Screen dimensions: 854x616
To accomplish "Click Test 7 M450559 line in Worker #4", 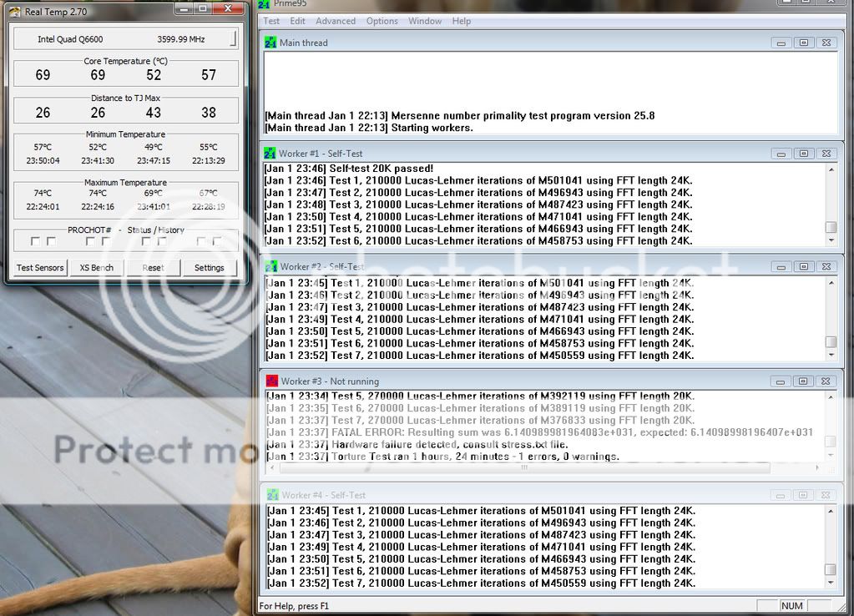I will click(x=482, y=583).
